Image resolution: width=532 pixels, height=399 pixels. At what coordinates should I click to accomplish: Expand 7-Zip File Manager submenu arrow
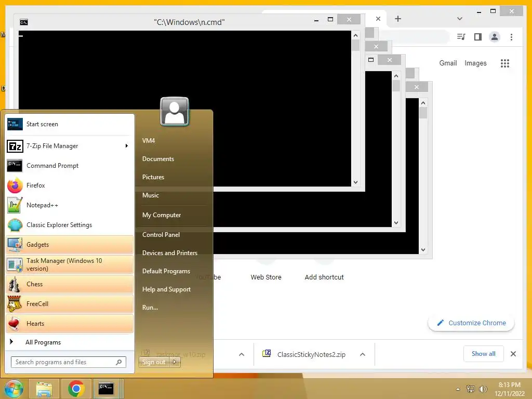pyautogui.click(x=127, y=146)
